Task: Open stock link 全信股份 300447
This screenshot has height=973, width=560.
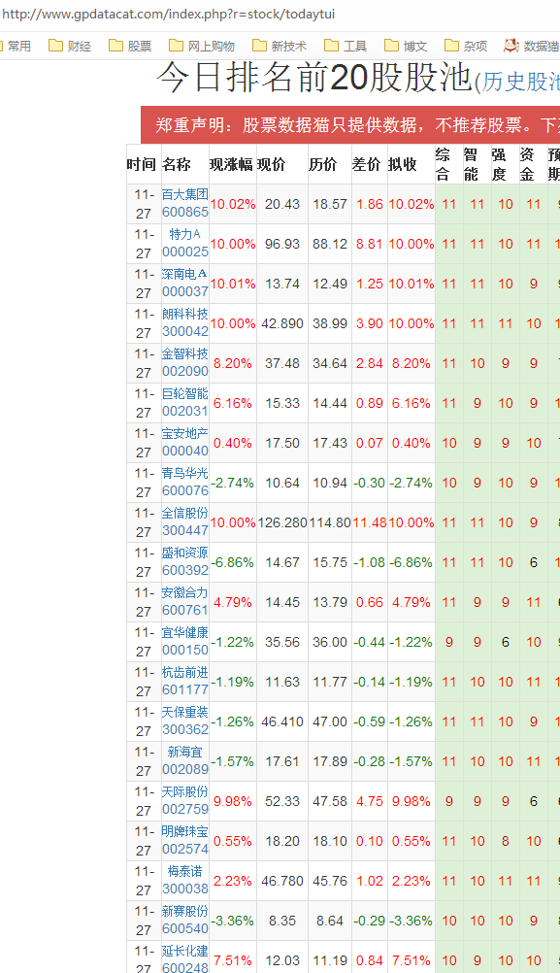Action: 184,521
